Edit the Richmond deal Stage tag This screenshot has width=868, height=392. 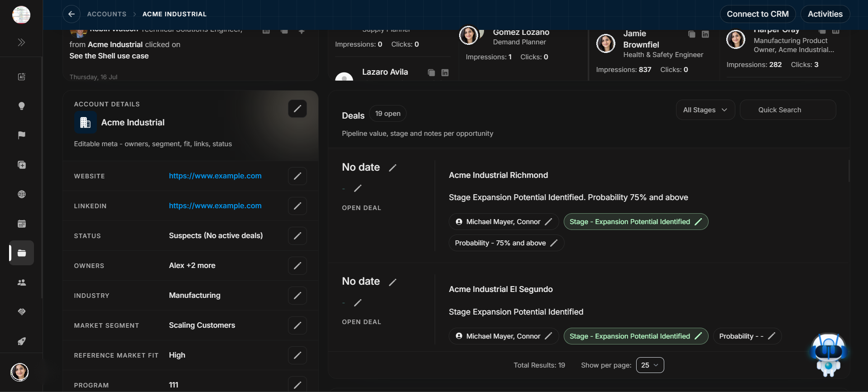click(x=698, y=222)
